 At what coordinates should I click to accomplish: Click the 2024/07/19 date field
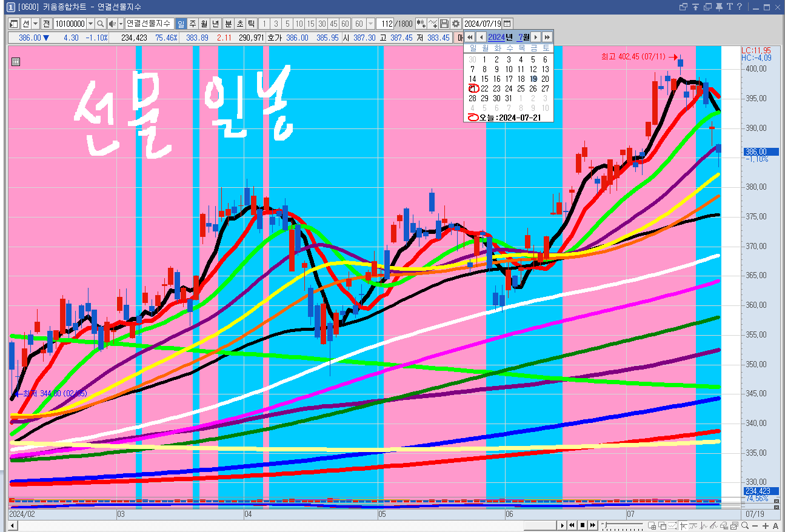(483, 24)
